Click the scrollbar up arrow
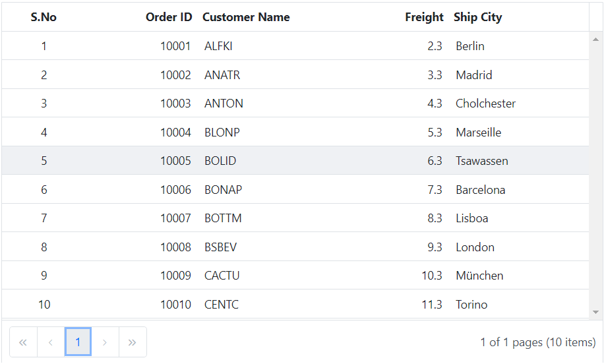Image resolution: width=604 pixels, height=364 pixels. [596, 40]
